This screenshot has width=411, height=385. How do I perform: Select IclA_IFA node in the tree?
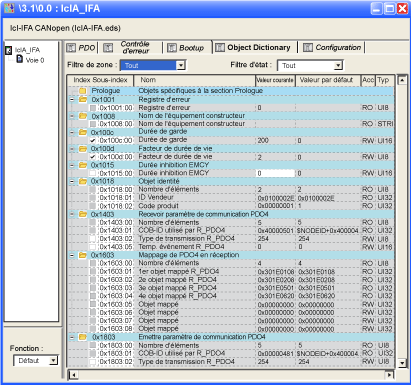(27, 50)
